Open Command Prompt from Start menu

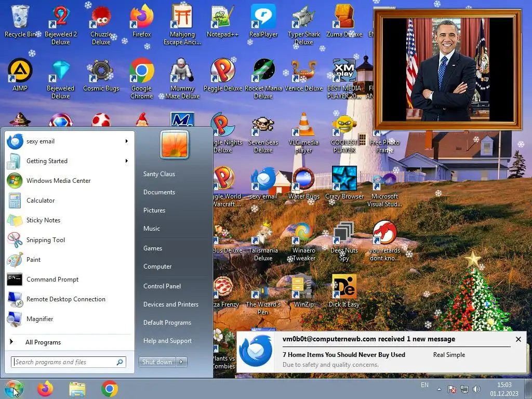click(x=70, y=279)
